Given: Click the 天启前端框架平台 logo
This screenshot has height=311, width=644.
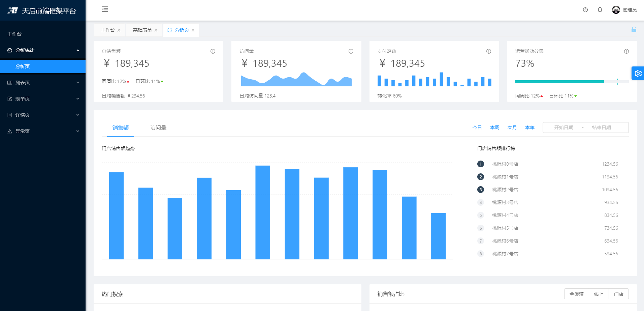Looking at the screenshot, I should [x=42, y=10].
